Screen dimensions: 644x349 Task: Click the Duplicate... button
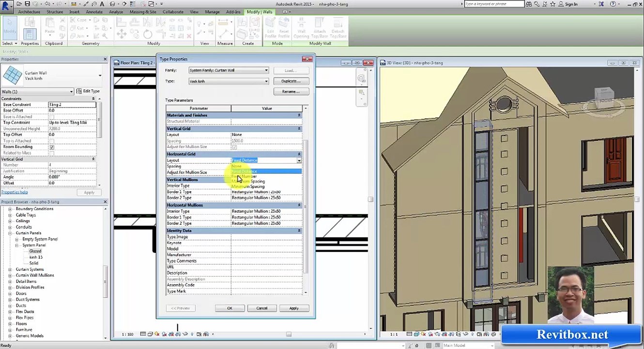click(291, 81)
